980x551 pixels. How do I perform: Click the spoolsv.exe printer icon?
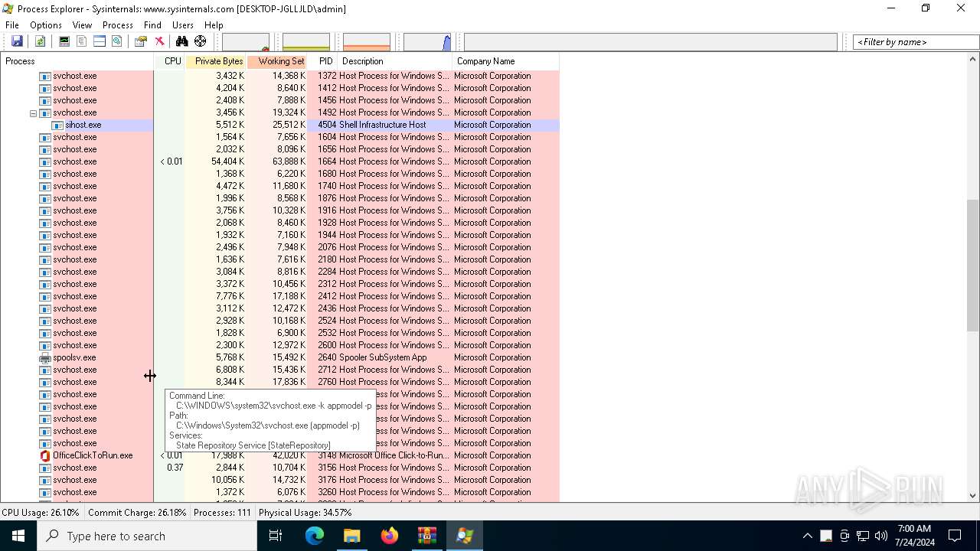[45, 357]
